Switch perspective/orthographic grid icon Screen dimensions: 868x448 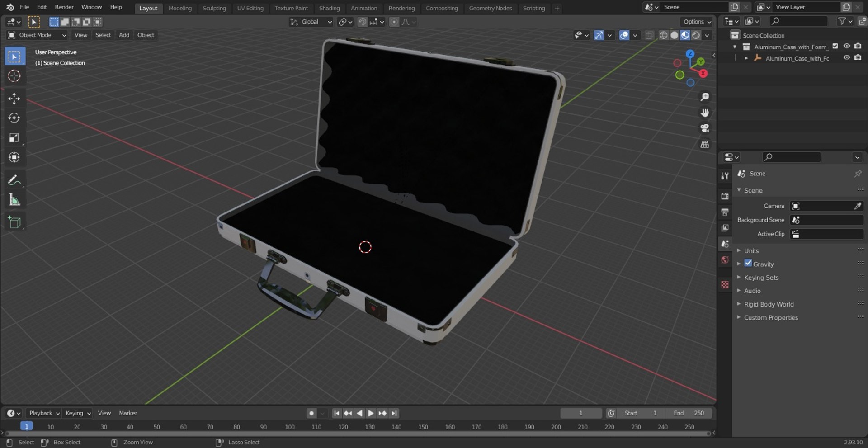704,144
